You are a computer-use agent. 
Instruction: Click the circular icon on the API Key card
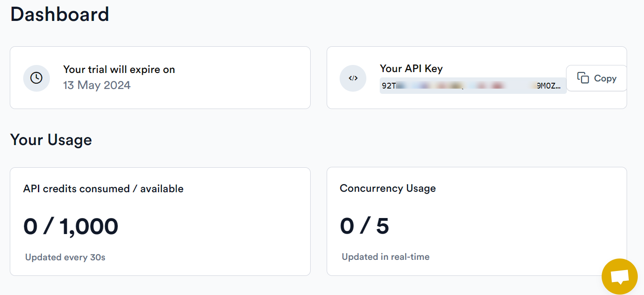pyautogui.click(x=353, y=78)
